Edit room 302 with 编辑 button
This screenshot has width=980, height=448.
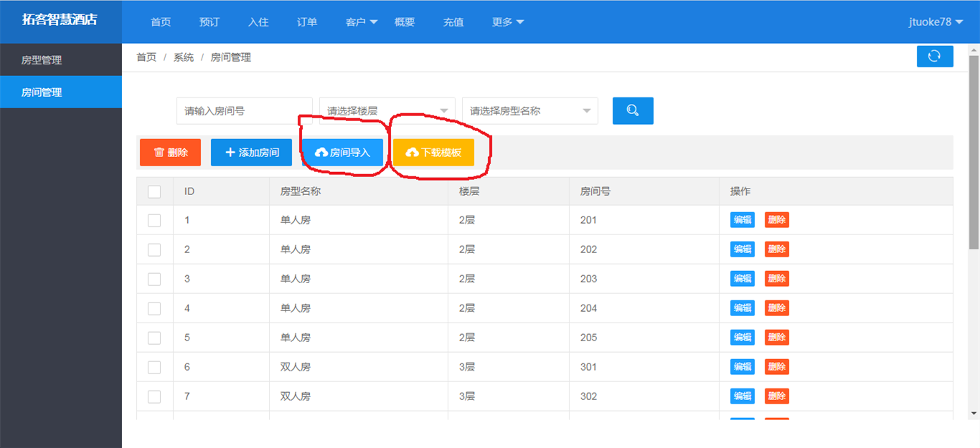[743, 396]
